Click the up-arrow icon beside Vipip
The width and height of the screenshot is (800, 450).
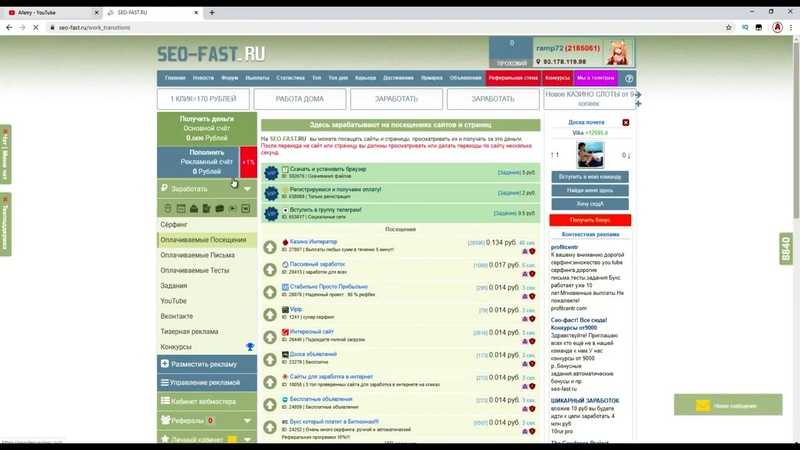(270, 315)
